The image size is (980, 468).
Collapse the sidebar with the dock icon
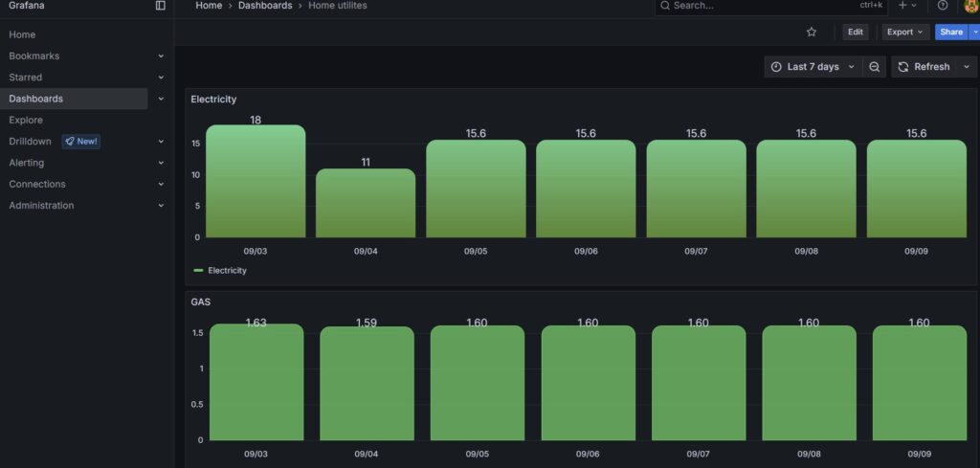pos(160,6)
